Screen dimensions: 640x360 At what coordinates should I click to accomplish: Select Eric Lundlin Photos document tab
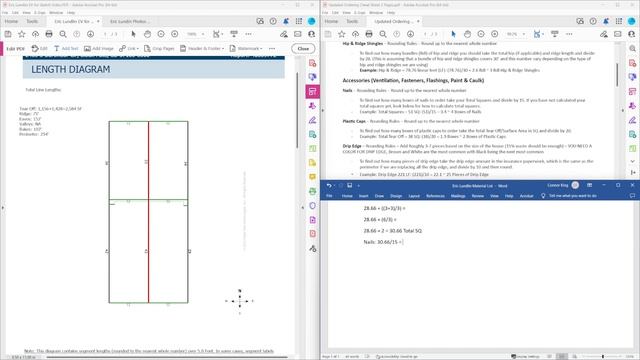click(x=129, y=21)
